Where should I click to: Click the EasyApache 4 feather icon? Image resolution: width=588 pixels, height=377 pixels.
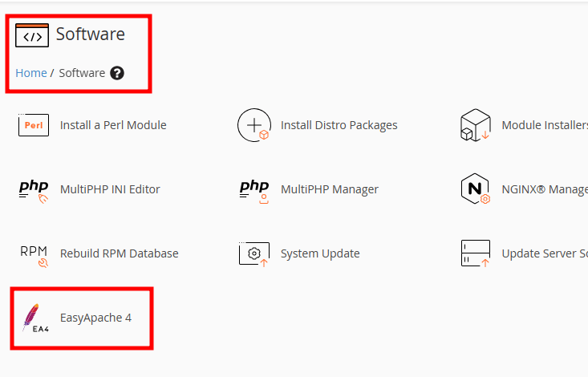point(34,318)
